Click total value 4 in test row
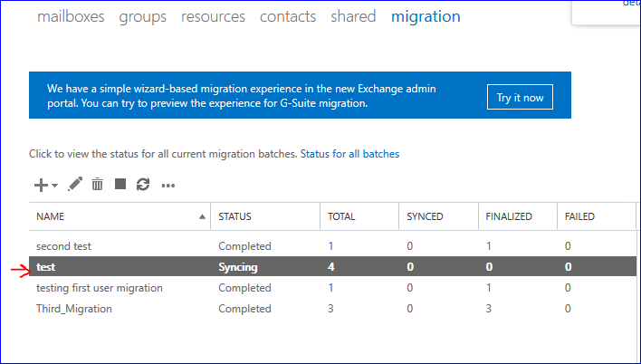This screenshot has width=641, height=364. click(x=331, y=267)
